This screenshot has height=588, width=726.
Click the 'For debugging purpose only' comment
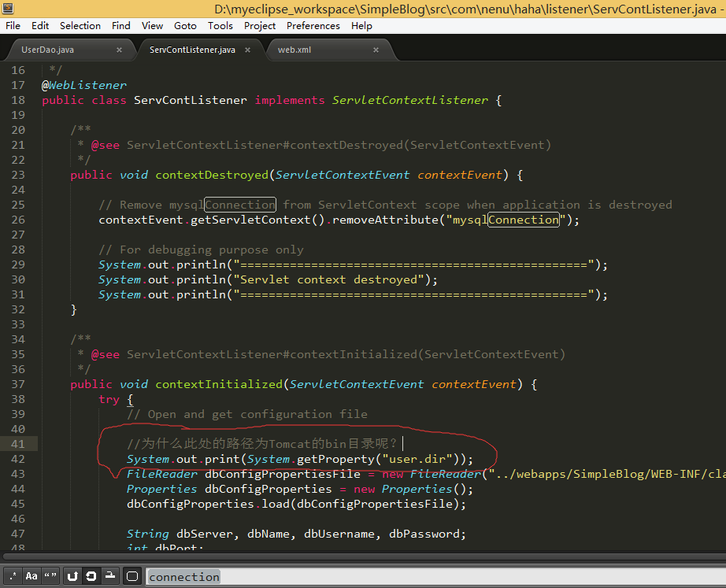[x=201, y=250]
